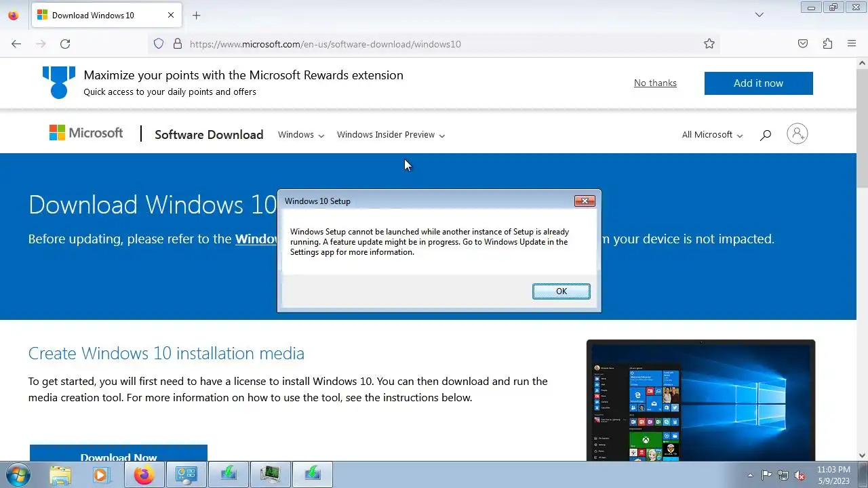
Task: Click the Firefox View icon
Action: click(13, 15)
